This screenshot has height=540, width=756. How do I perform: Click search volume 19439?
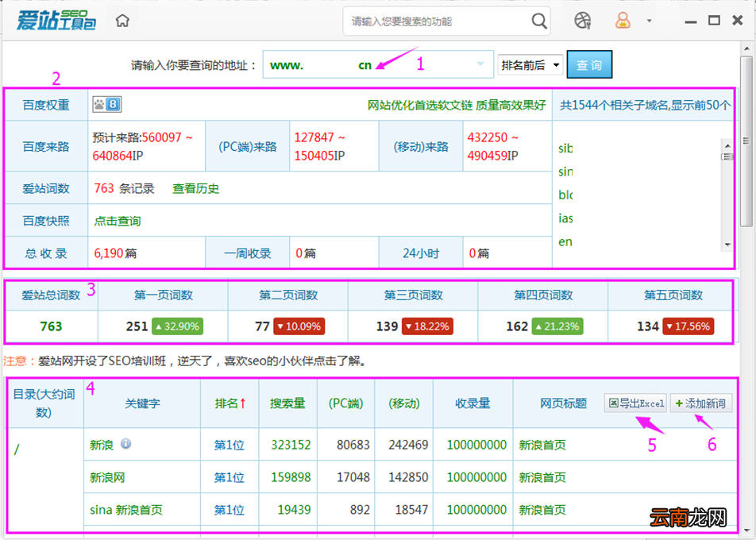point(294,510)
